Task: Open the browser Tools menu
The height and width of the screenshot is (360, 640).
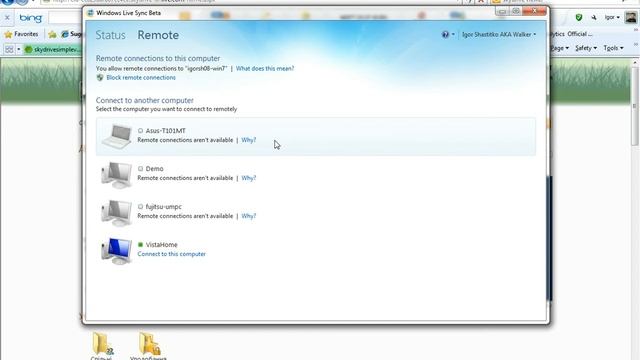Action: pos(613,48)
